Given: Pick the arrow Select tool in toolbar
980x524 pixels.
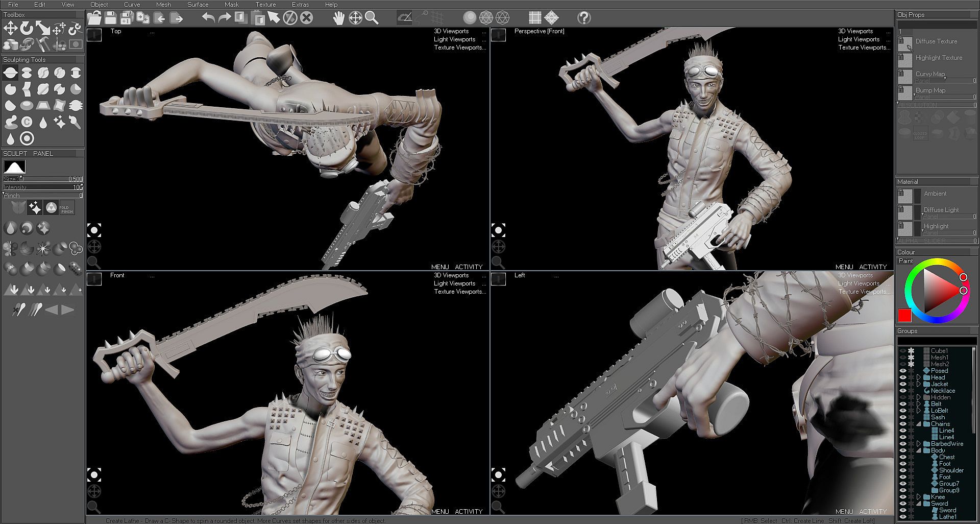Looking at the screenshot, I should (274, 18).
